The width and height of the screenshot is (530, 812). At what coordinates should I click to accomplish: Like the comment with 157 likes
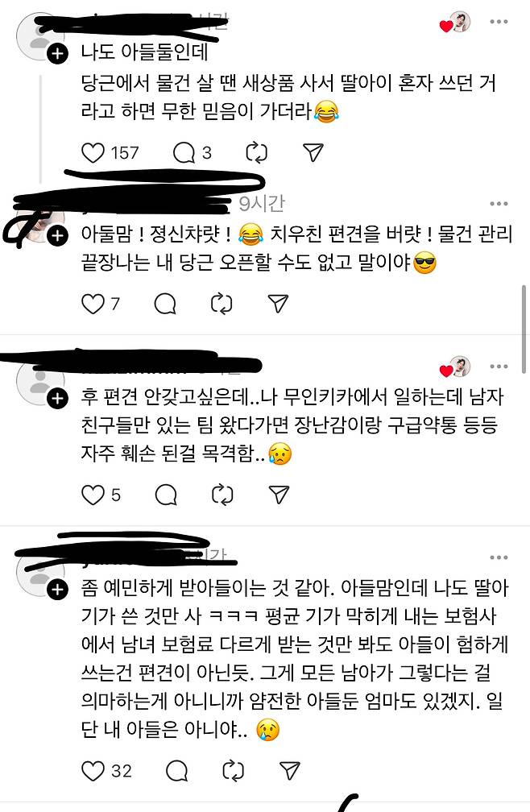click(x=93, y=153)
